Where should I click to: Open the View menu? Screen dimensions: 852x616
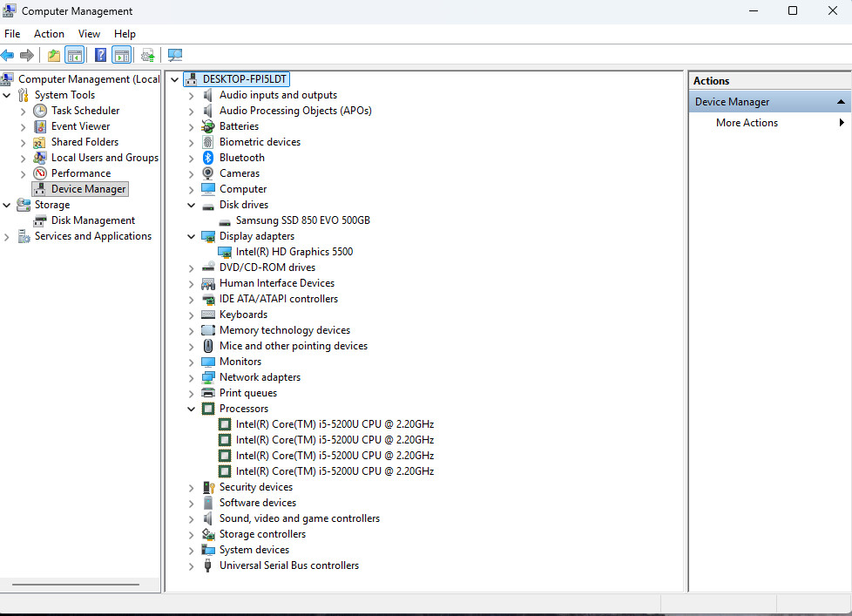pos(89,34)
